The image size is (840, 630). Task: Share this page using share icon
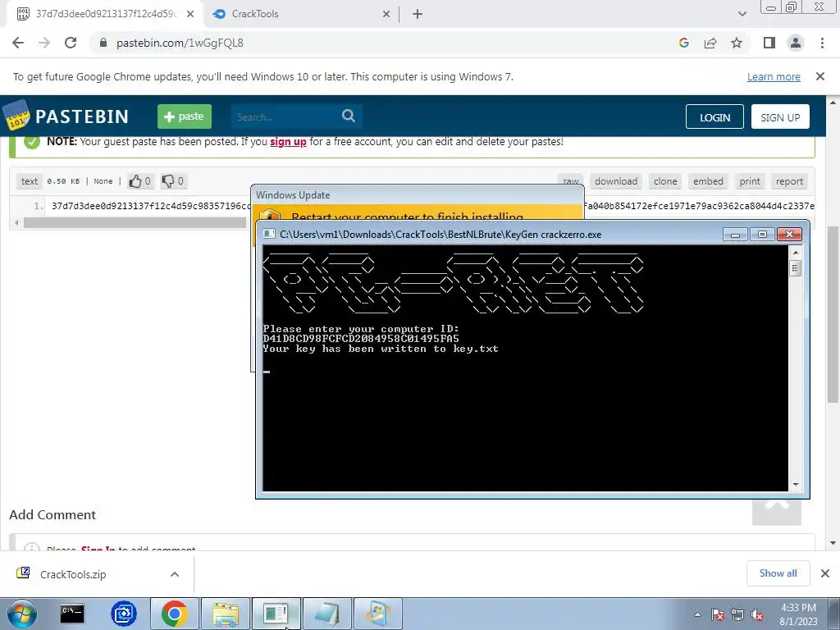click(710, 43)
